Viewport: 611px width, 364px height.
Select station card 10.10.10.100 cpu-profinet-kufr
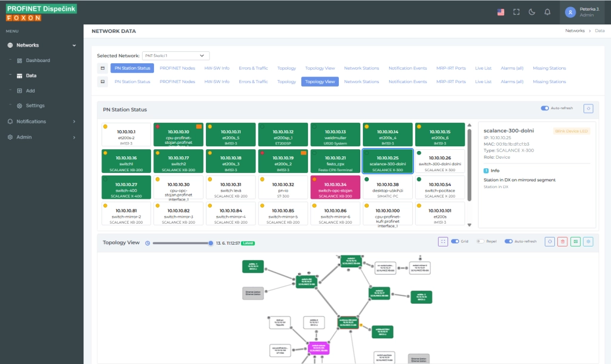(388, 214)
